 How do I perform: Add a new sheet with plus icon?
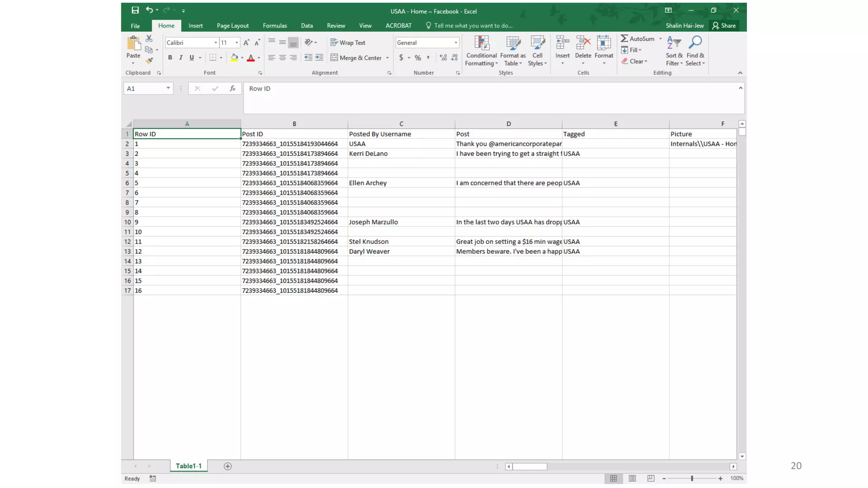coord(228,466)
